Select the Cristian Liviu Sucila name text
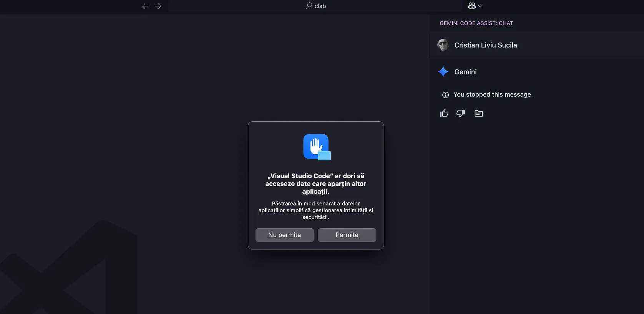The image size is (644, 314). click(486, 45)
